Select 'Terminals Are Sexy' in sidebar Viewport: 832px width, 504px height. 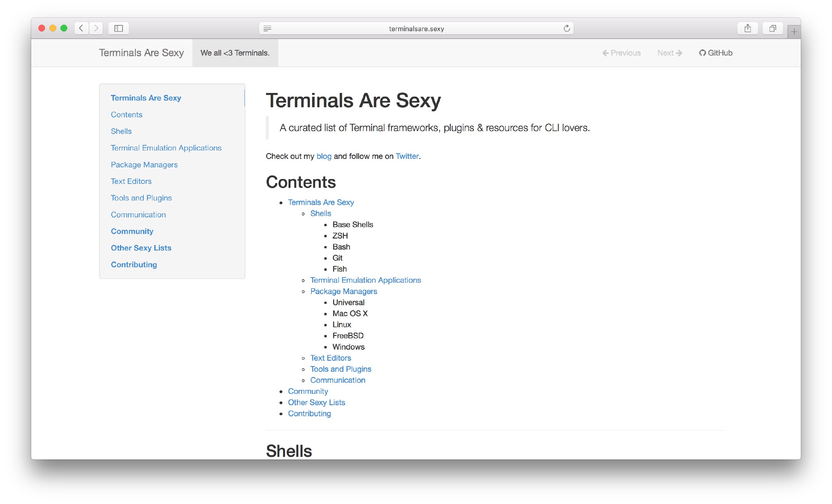click(x=146, y=98)
